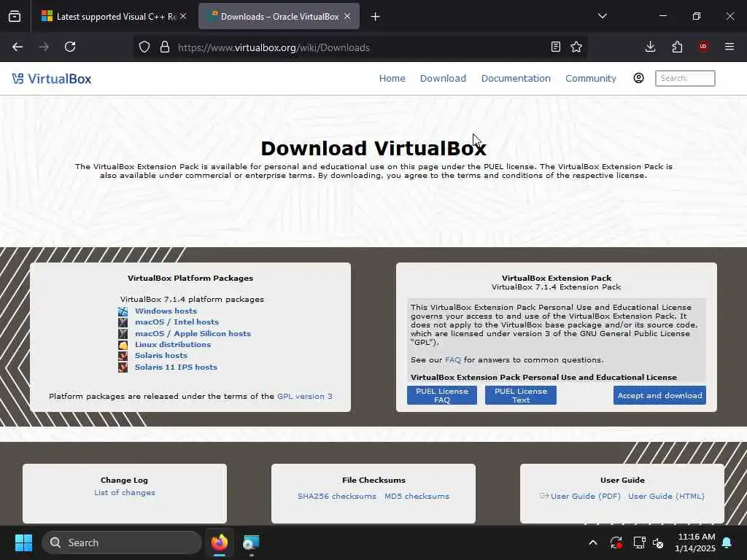
Task: Close the Latest supported Visual C++ tab
Action: click(x=183, y=16)
